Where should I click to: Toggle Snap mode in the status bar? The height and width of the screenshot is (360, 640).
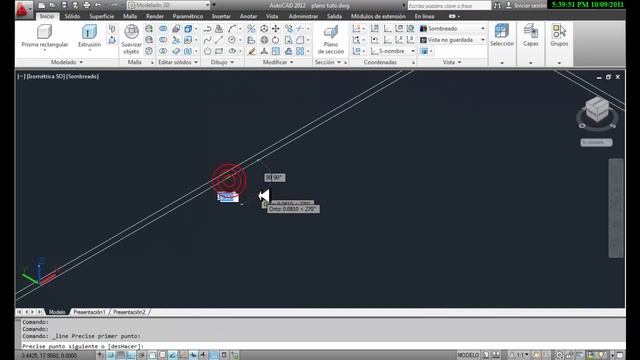(111, 355)
